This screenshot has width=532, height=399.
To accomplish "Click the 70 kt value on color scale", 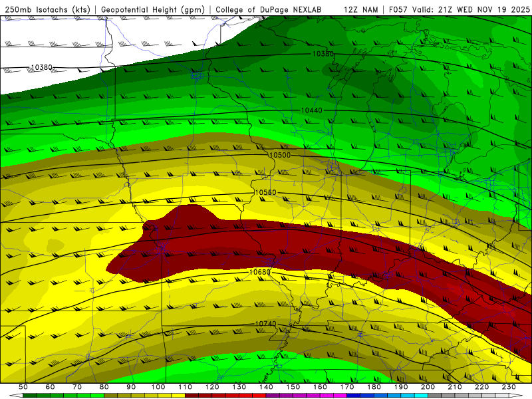I will coord(77,387).
